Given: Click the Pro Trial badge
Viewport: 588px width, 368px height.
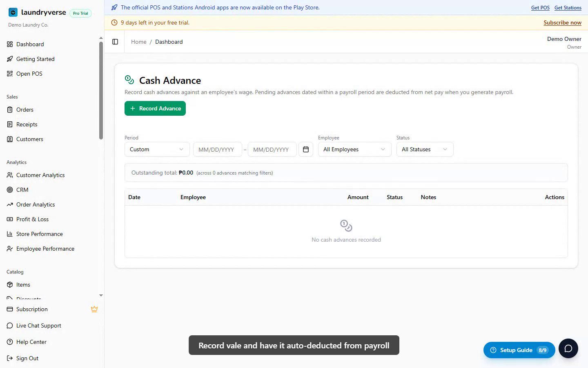Looking at the screenshot, I should point(80,13).
